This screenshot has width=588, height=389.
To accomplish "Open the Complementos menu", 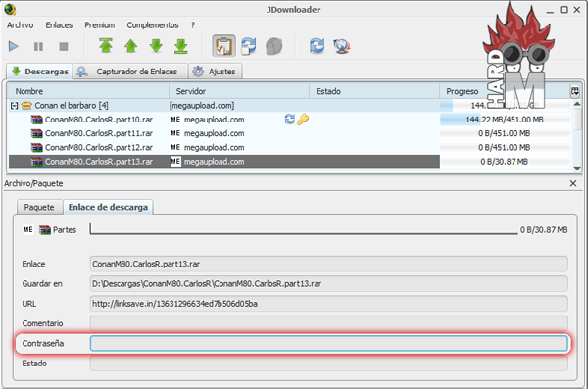I will 153,25.
